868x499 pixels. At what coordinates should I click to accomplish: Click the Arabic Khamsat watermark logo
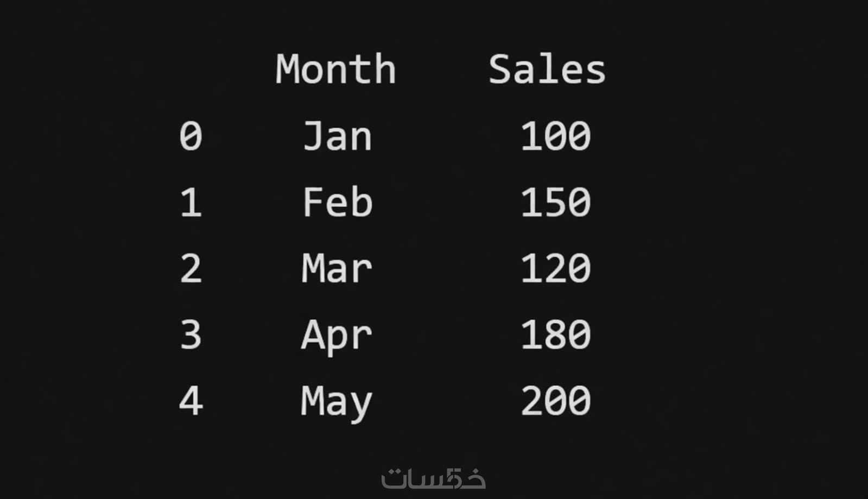click(433, 478)
